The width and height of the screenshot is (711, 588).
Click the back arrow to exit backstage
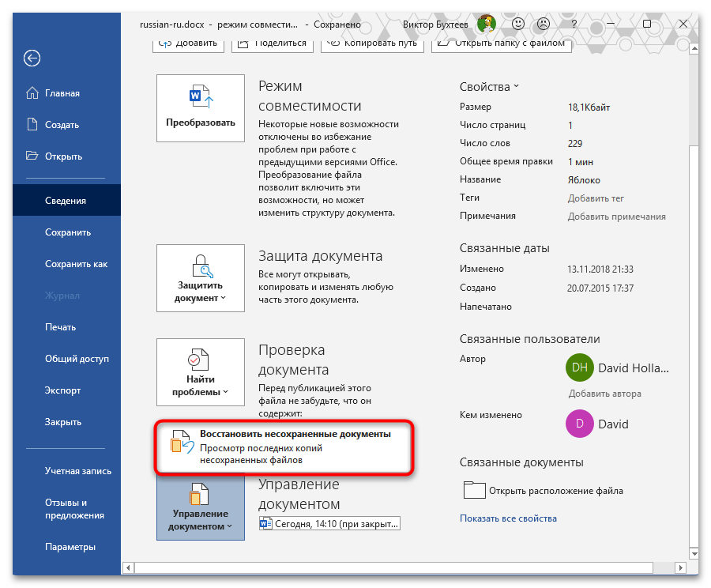tap(32, 58)
